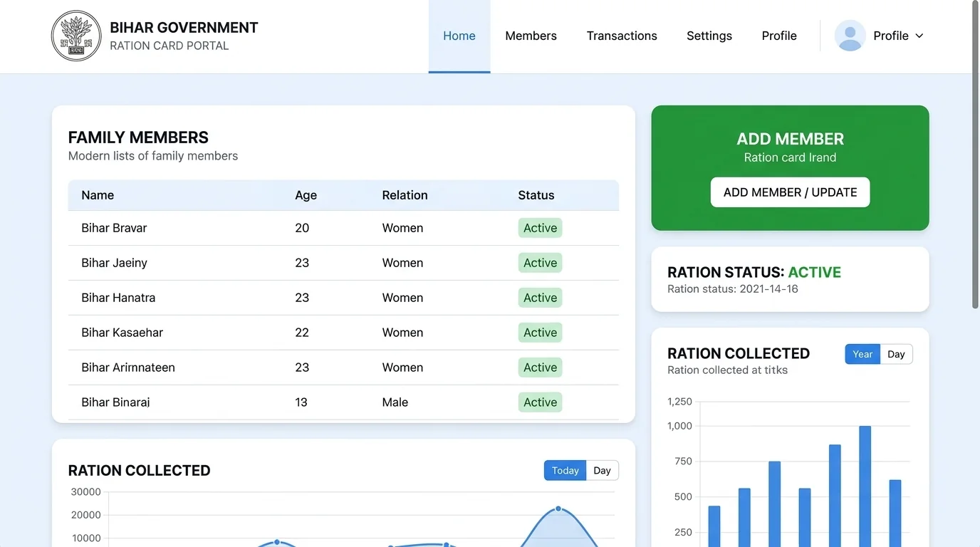Click age 13 in Bihar Binarai row

tap(301, 402)
